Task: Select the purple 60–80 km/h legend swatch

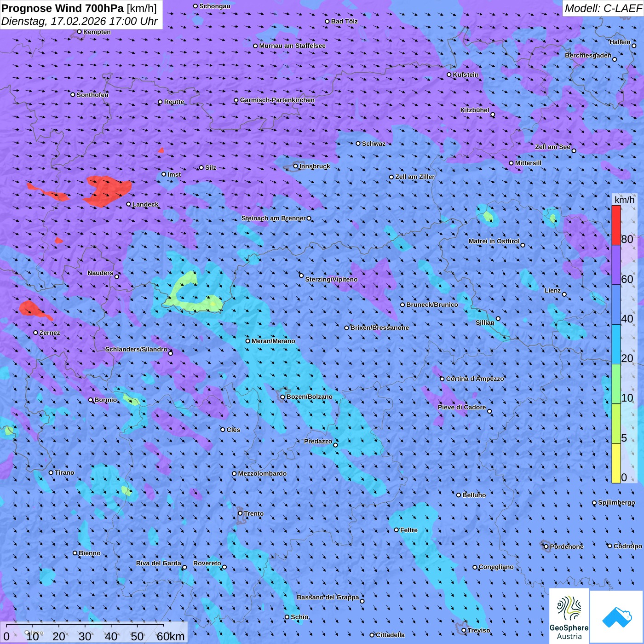Action: (616, 265)
